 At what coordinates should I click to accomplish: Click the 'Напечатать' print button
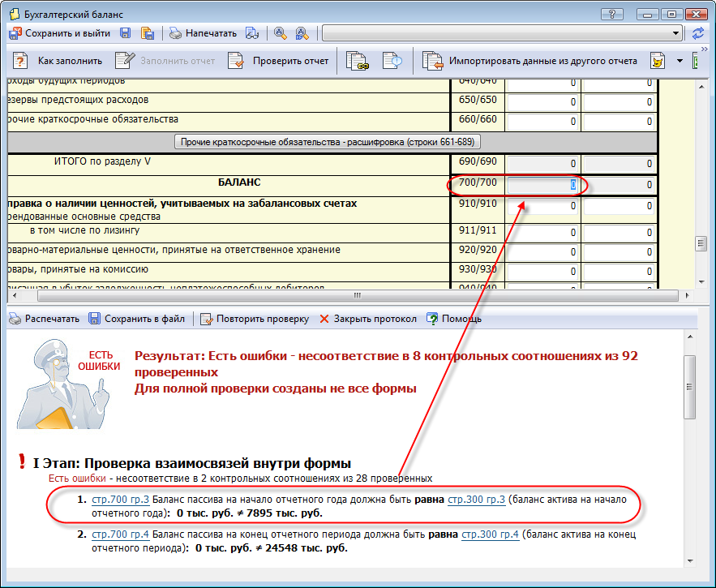tap(203, 33)
